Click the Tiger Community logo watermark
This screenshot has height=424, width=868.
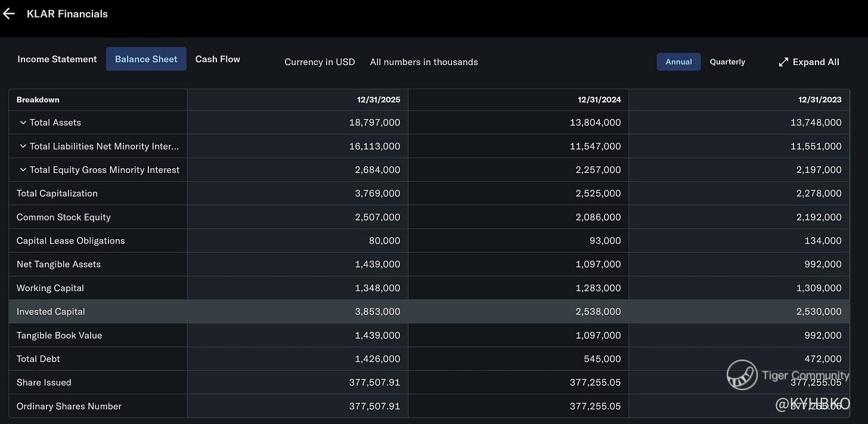[742, 375]
